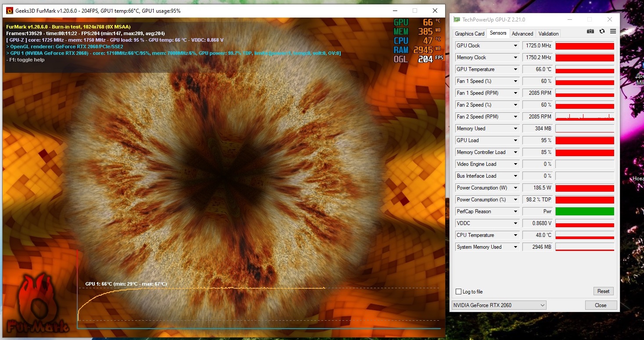644x340 pixels.
Task: Click the 2946 MB System Memory value
Action: 537,247
